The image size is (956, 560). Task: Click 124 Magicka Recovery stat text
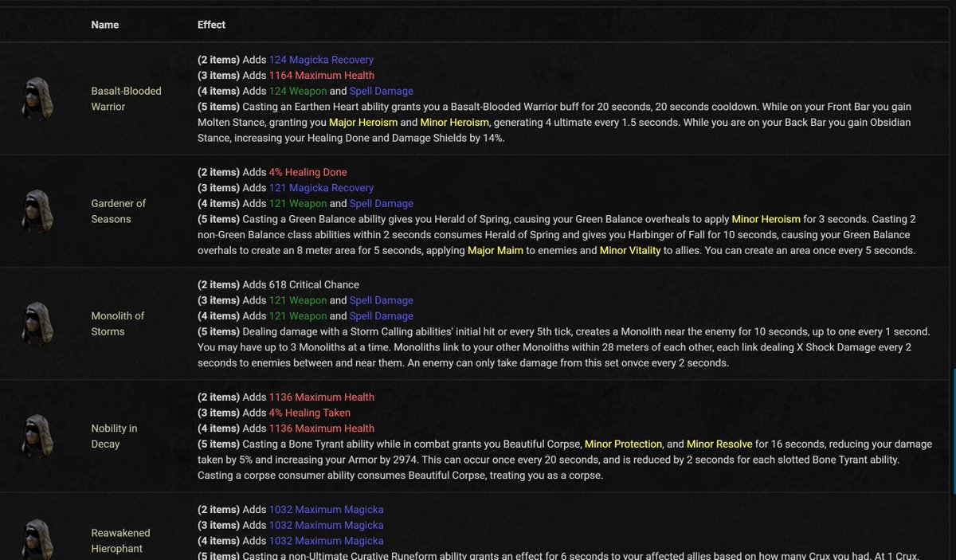(321, 60)
